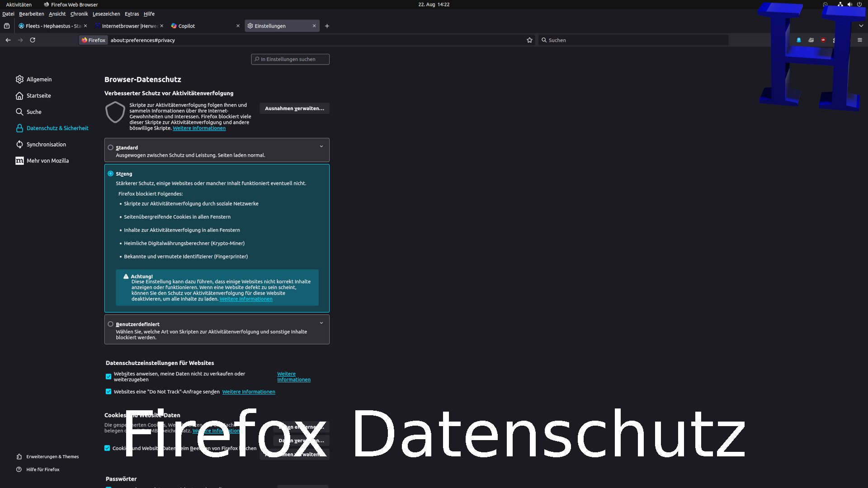Open the system volume icon

pyautogui.click(x=849, y=4)
